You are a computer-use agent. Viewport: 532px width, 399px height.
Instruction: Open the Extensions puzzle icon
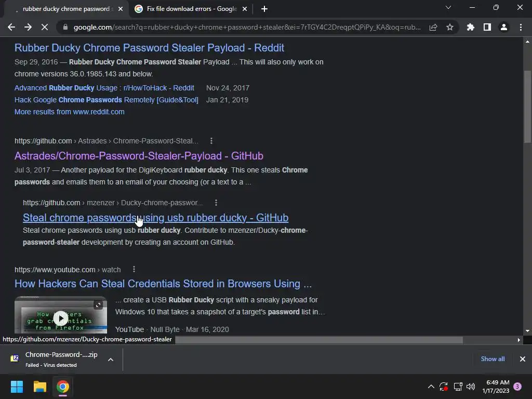471,27
